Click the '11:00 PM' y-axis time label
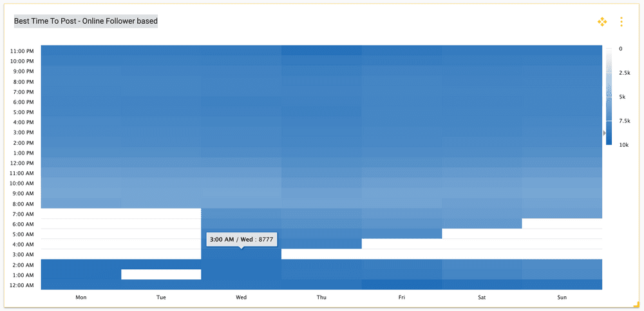 point(22,51)
